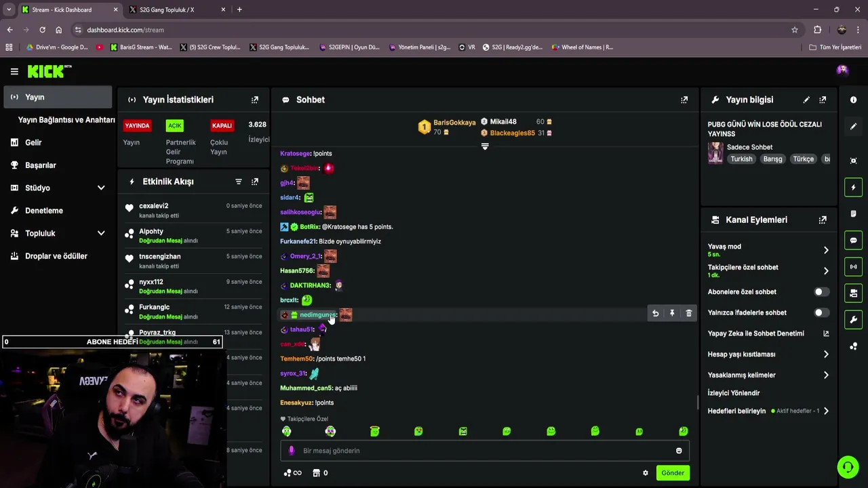This screenshot has height=488, width=868.
Task: Click the reply arrow on nedimgun's message
Action: click(655, 313)
